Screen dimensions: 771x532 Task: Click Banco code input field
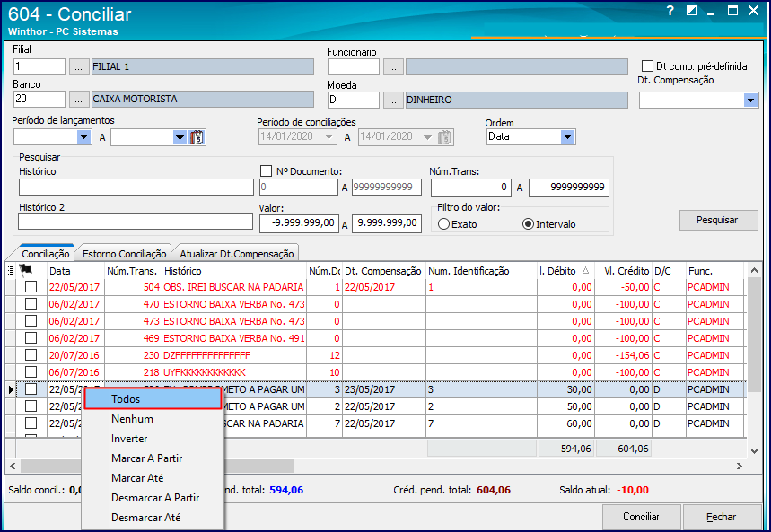pos(39,100)
